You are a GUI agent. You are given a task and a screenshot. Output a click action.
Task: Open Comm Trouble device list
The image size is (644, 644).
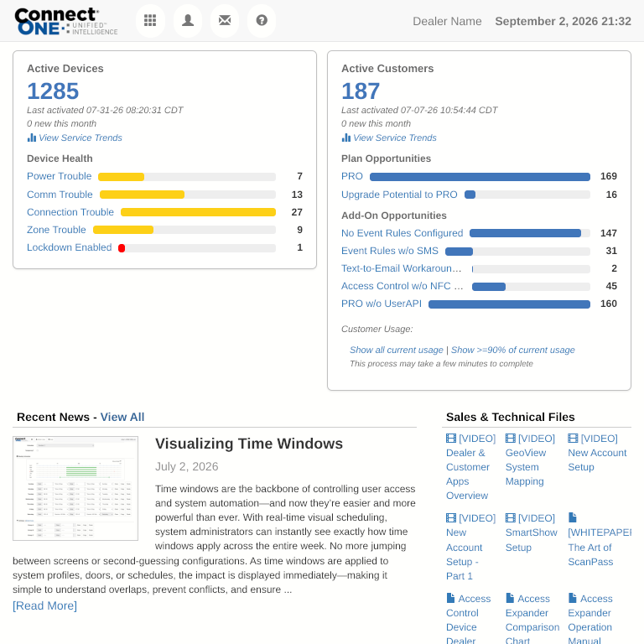[60, 195]
